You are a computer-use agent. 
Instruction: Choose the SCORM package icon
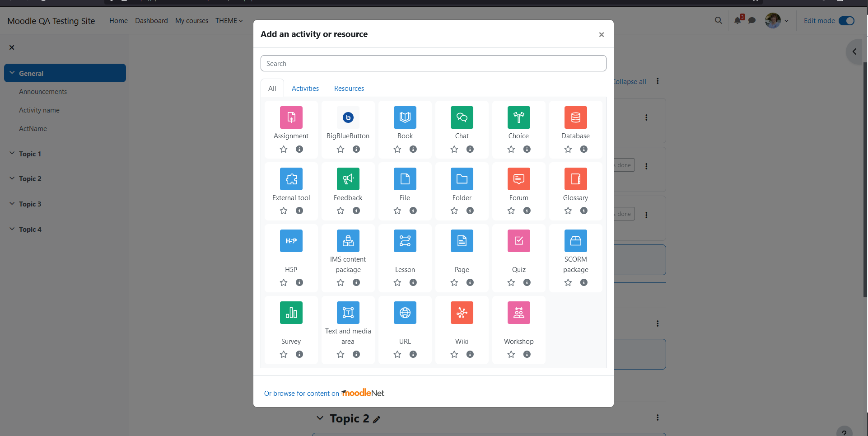coord(576,241)
